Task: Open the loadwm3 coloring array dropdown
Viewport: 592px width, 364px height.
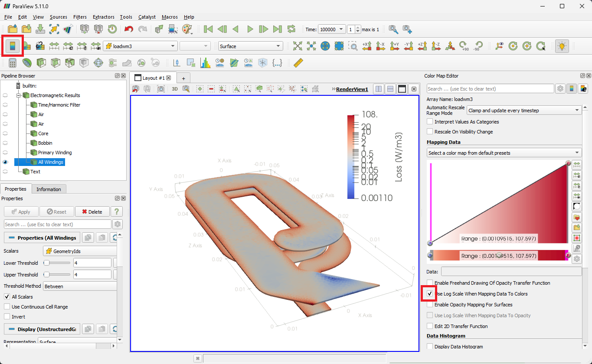Action: point(141,46)
